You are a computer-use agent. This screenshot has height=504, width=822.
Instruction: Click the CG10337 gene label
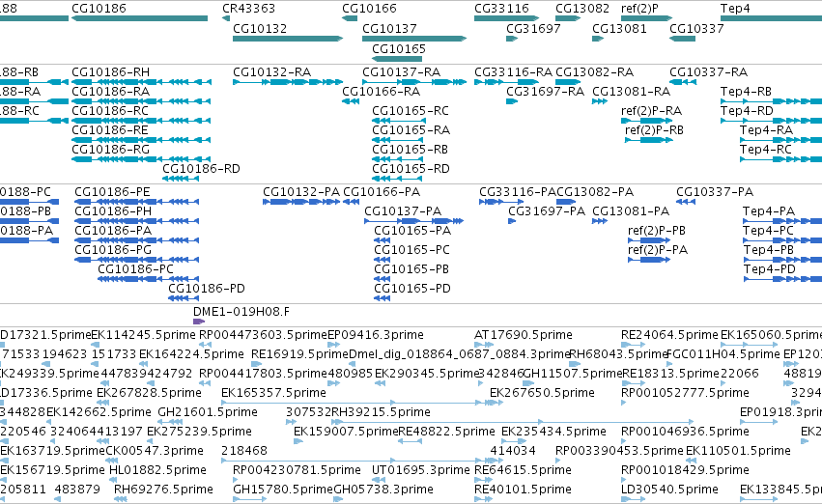(x=696, y=29)
